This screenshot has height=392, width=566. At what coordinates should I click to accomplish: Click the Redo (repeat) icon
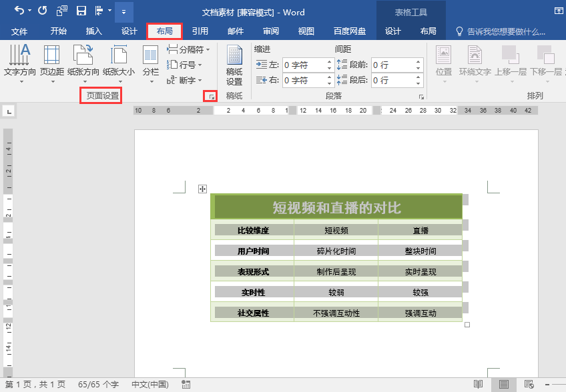click(43, 11)
